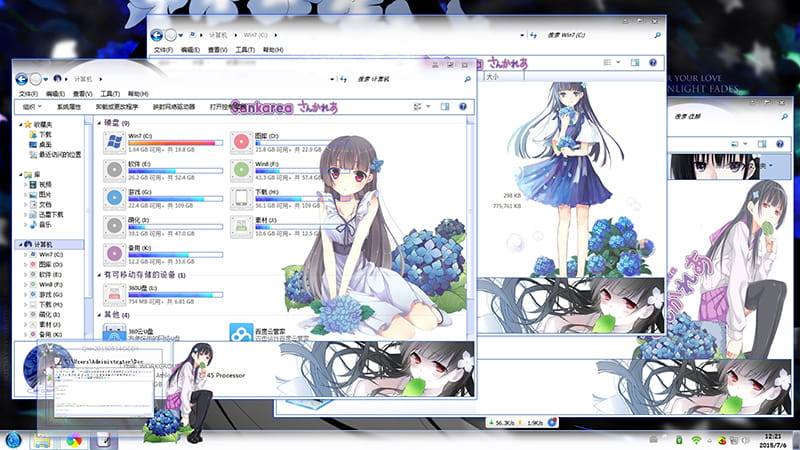Click 360U盘 (L:) capacity usage bar
This screenshot has width=800, height=450.
click(176, 295)
